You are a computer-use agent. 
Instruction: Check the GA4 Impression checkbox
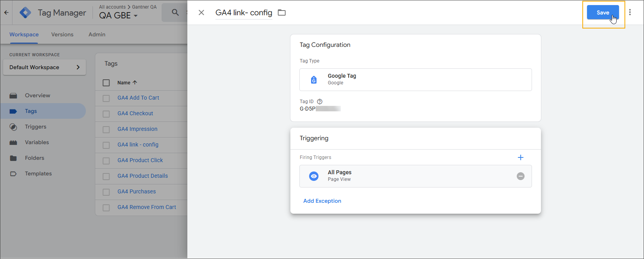106,130
